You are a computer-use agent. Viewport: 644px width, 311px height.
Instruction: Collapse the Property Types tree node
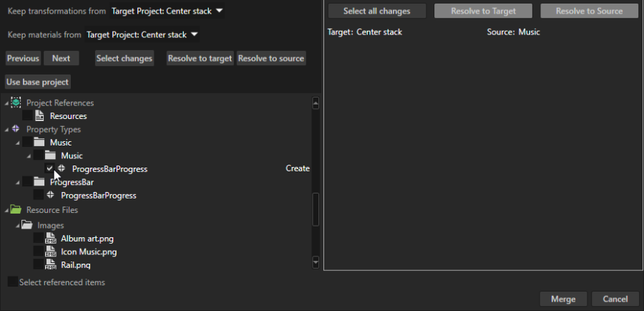coord(6,130)
